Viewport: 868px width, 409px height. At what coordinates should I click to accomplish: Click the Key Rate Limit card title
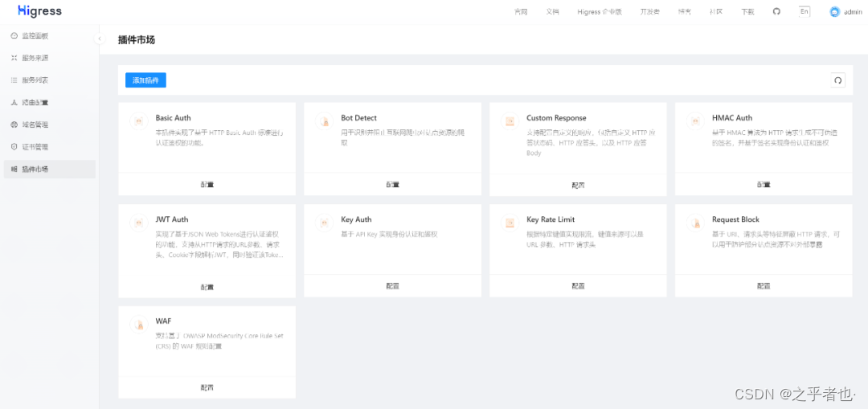coord(551,219)
